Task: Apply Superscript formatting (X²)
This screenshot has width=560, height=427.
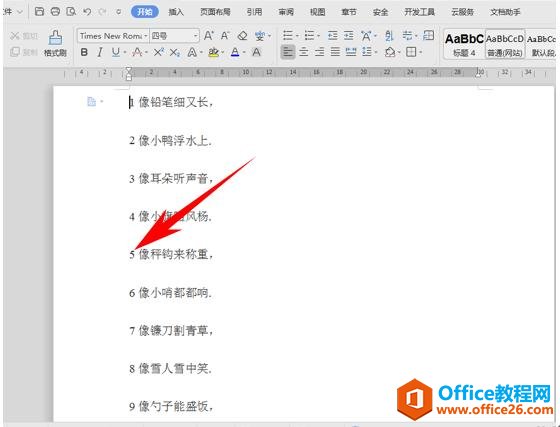Action: [x=159, y=52]
